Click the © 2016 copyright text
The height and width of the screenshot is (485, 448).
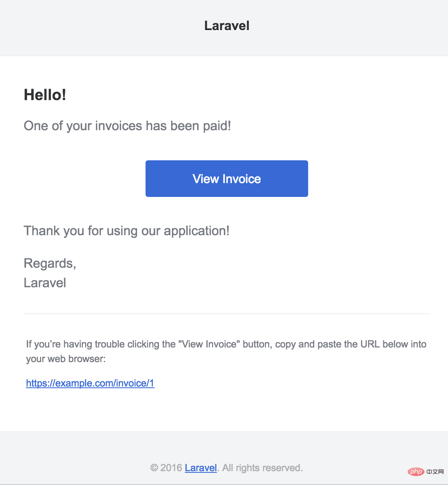pos(166,468)
